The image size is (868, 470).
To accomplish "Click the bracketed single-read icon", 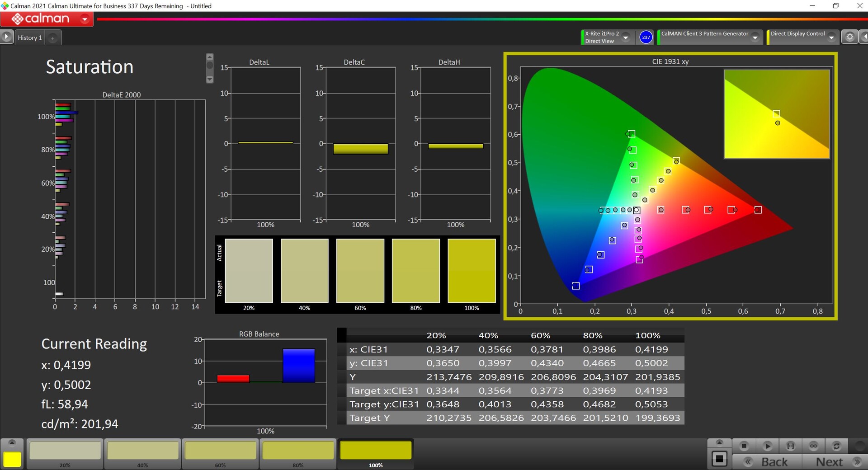I will pos(790,446).
